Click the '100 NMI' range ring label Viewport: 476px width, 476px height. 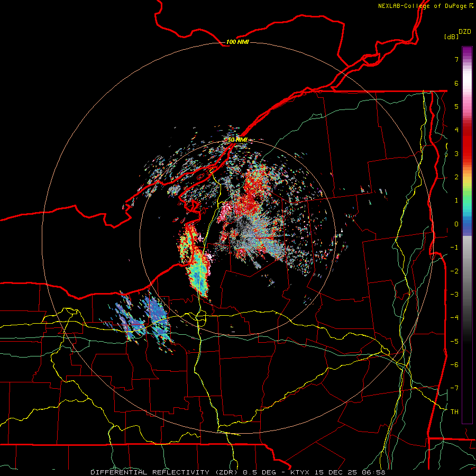coord(237,42)
